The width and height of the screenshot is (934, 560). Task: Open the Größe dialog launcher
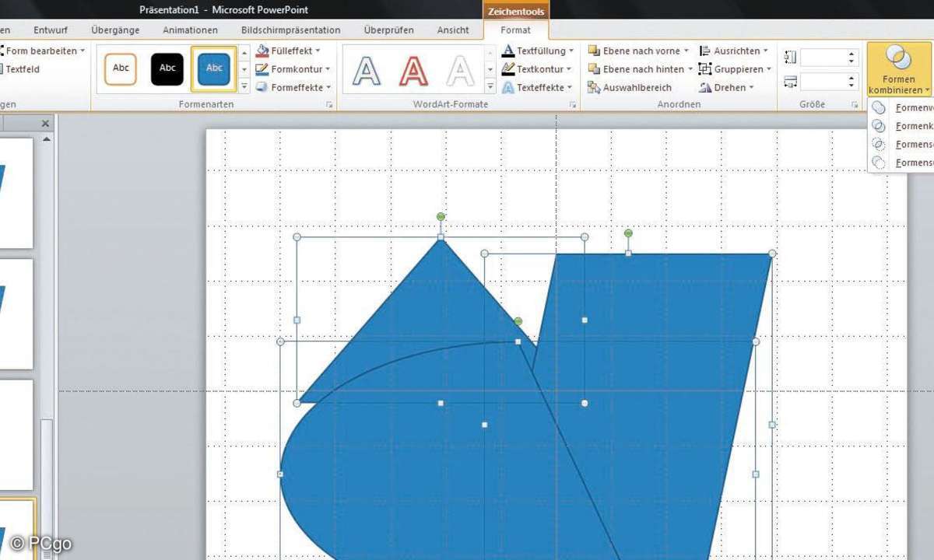coord(855,104)
